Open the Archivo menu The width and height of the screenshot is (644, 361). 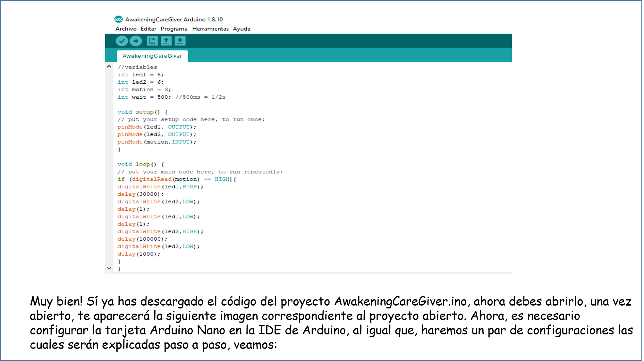(126, 29)
